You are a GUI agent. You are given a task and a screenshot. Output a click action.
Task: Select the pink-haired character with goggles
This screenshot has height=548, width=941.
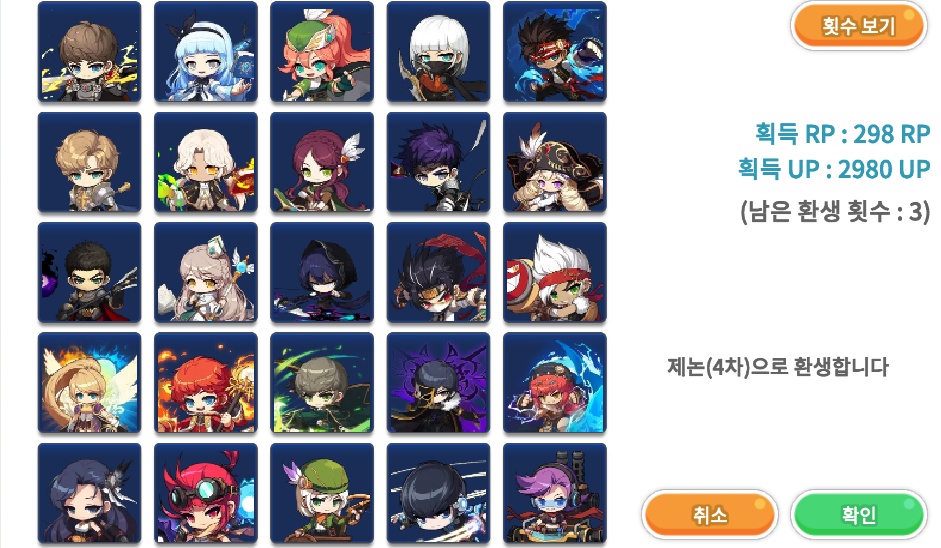[x=206, y=493]
